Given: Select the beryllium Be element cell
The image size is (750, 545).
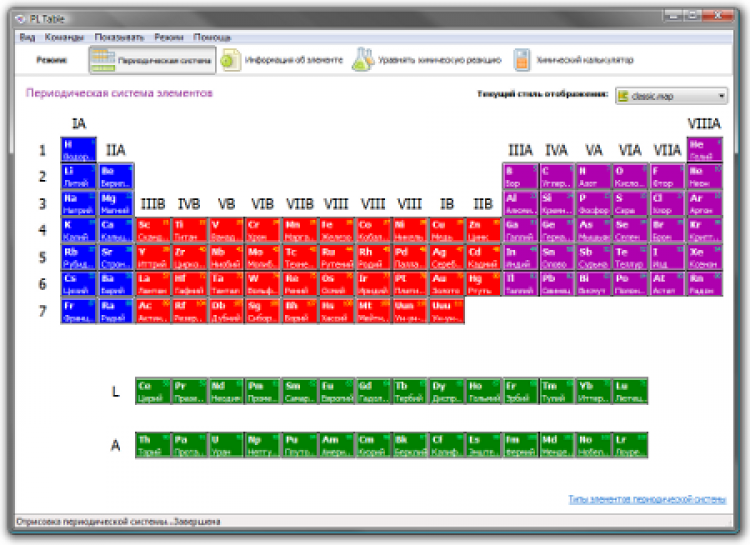Looking at the screenshot, I should 116,177.
